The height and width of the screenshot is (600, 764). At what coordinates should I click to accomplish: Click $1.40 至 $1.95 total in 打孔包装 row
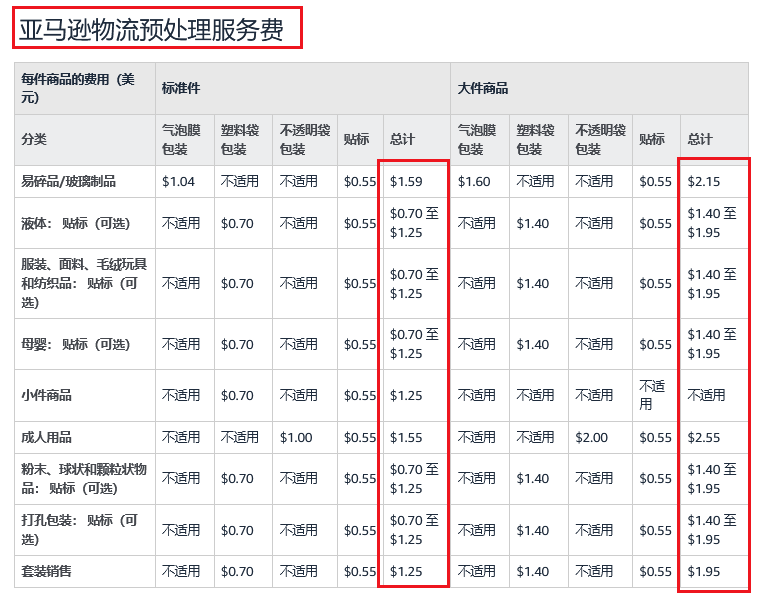[x=712, y=530]
